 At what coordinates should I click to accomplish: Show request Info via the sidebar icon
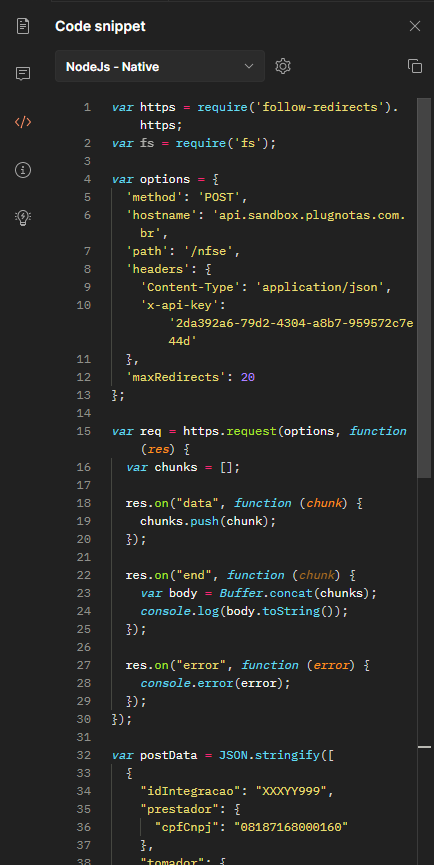23,170
